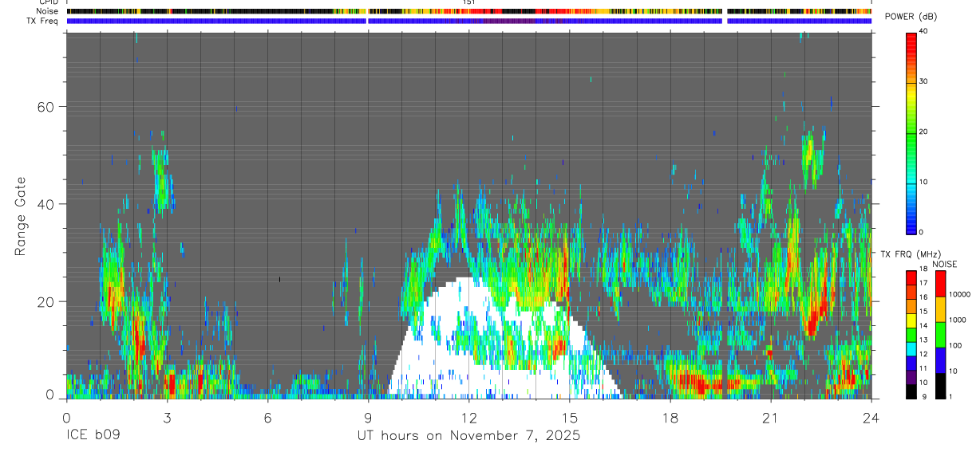Click the POWER (dB) color bar
The width and height of the screenshot is (980, 452).
click(911, 132)
